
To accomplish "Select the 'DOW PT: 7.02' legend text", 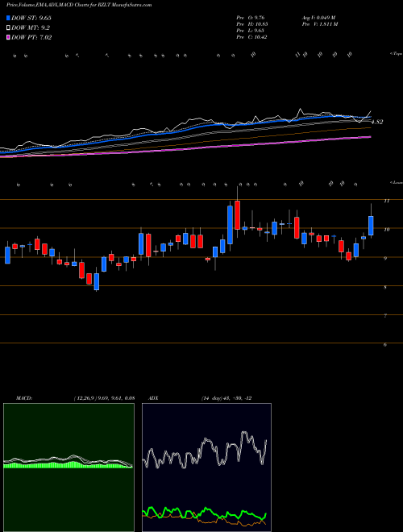I will point(31,38).
